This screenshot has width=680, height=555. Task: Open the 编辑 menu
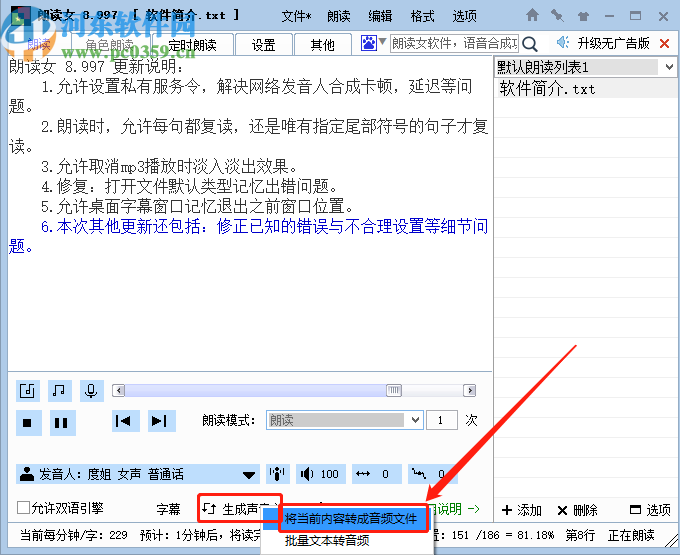[x=380, y=16]
